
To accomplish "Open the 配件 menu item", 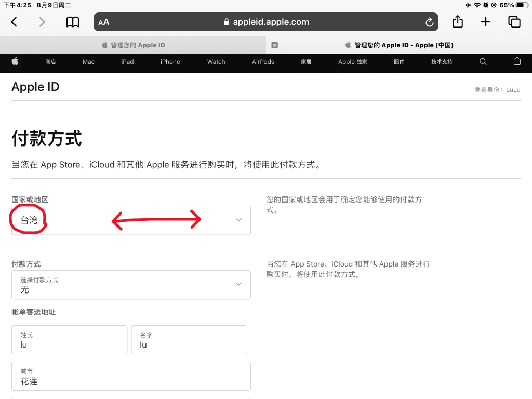I will pyautogui.click(x=399, y=62).
